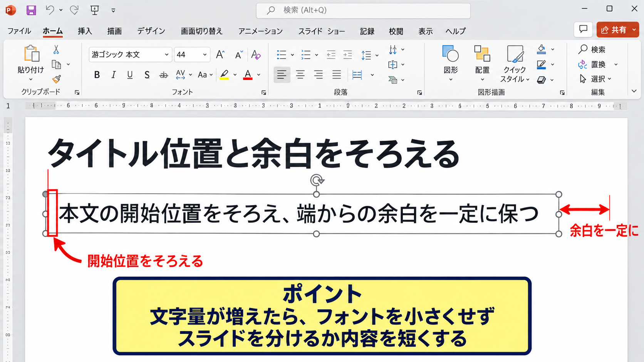Apply text shadow with S icon
The width and height of the screenshot is (644, 362).
point(147,75)
